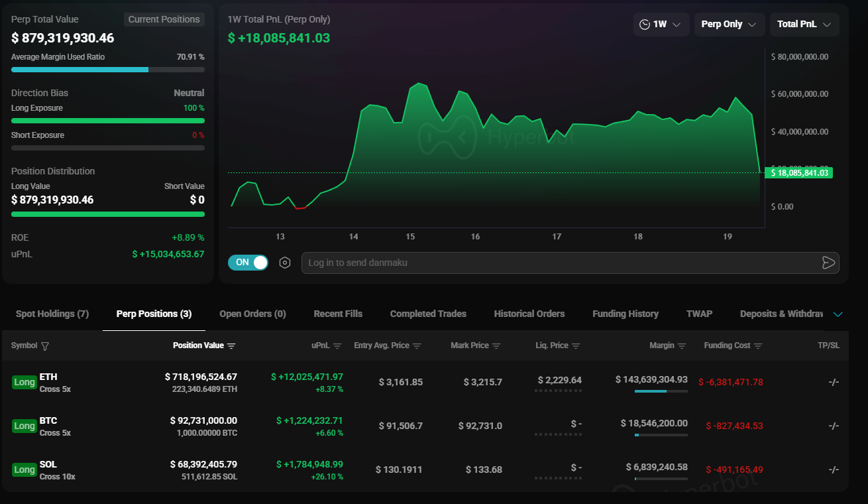
Task: Turn off the danmaku ON switch
Action: click(248, 263)
